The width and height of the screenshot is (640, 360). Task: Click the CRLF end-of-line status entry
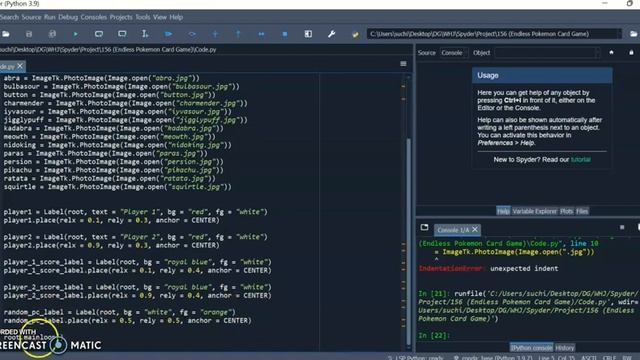[x=609, y=358]
